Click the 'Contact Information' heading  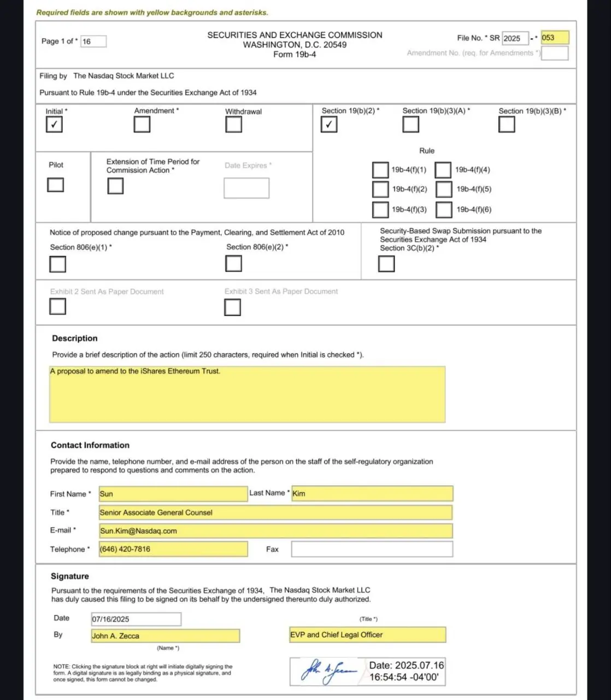[90, 445]
